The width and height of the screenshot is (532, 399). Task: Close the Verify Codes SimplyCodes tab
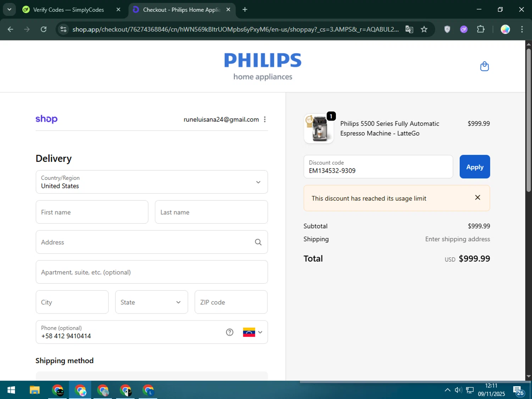click(x=118, y=10)
